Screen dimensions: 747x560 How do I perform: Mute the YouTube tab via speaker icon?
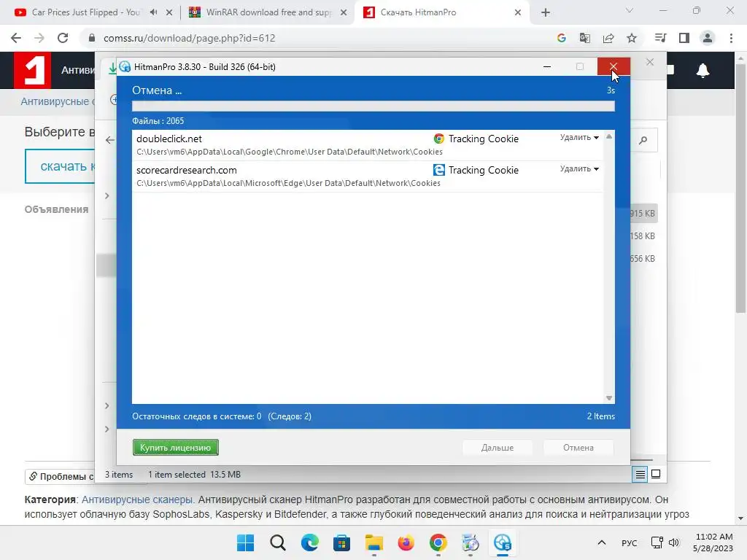pos(153,12)
